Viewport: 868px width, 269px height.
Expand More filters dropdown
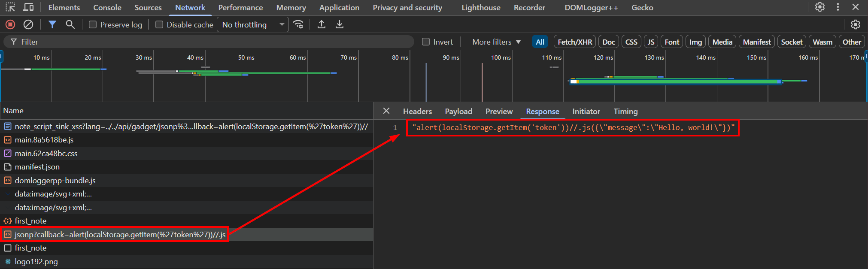[497, 42]
